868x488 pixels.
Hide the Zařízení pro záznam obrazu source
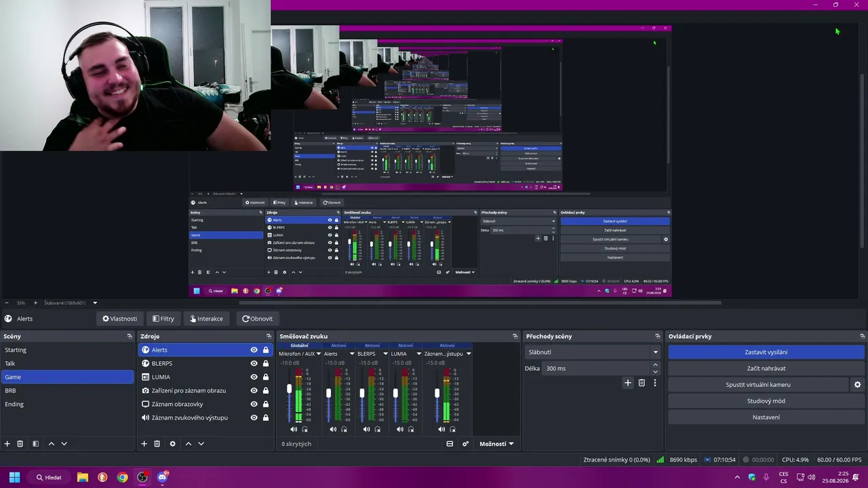(x=254, y=390)
